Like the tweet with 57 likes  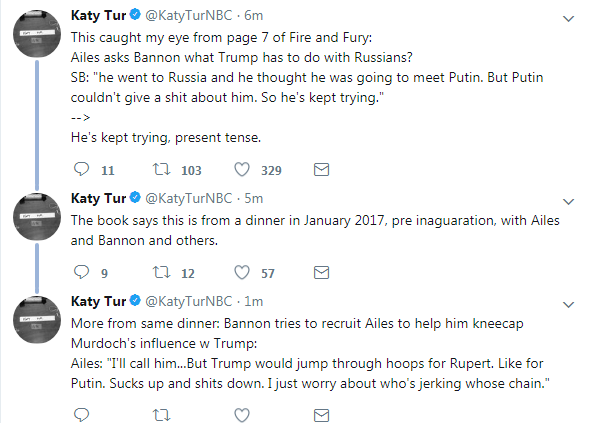tap(242, 272)
